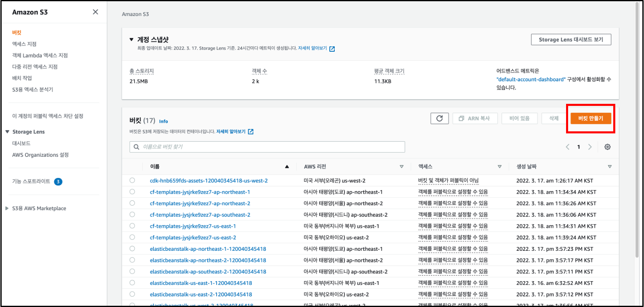
Task: Click the 비어 있음 button
Action: coord(519,118)
